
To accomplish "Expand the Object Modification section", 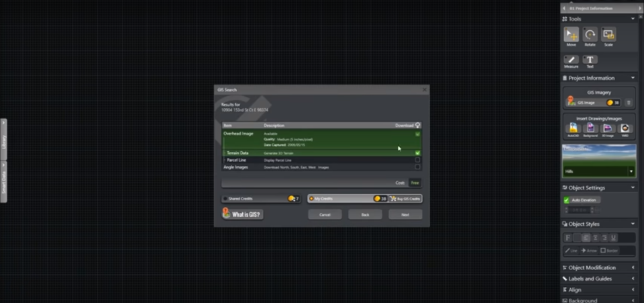I will 633,267.
